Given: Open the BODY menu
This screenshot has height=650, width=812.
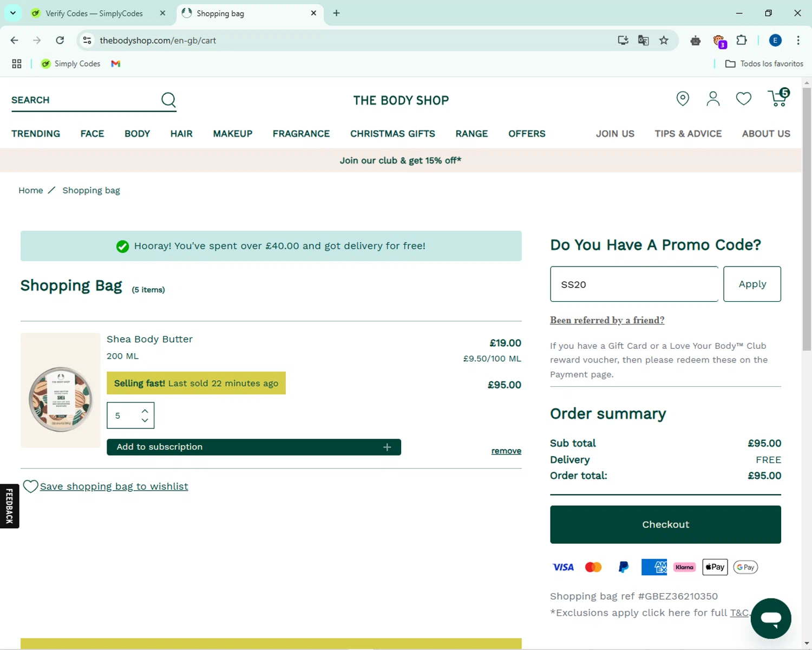Looking at the screenshot, I should (137, 134).
